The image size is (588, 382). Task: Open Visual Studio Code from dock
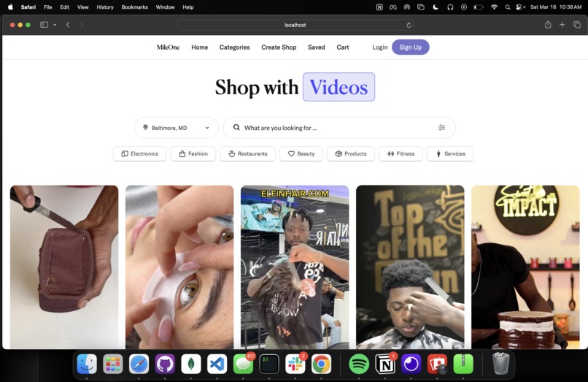(217, 364)
